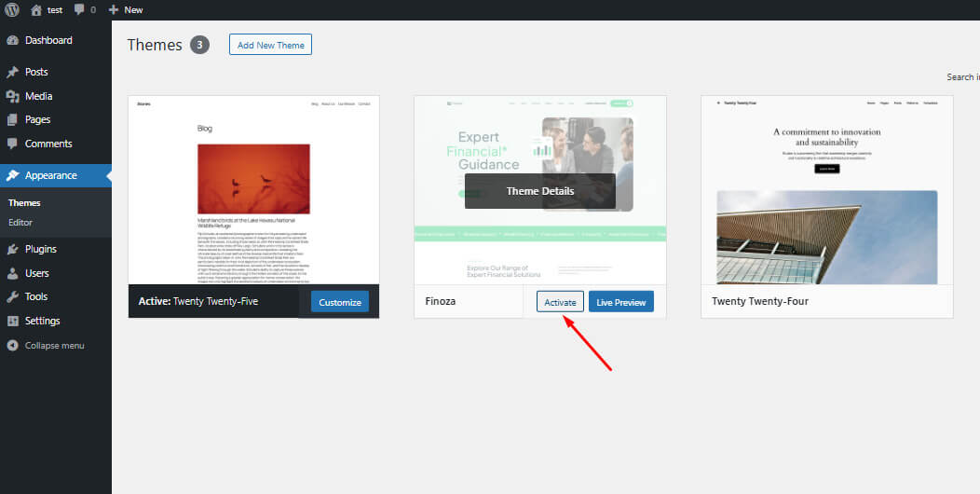Go to Users in sidebar
This screenshot has width=980, height=494.
56,273
